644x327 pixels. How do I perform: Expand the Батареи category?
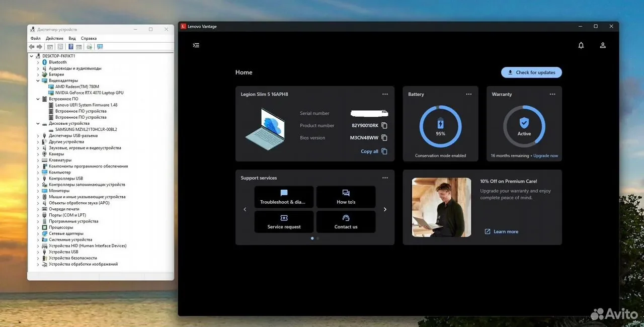click(38, 74)
